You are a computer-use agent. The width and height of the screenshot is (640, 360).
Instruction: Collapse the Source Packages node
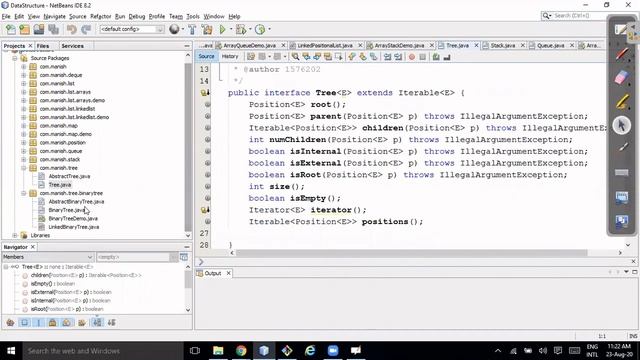click(15, 58)
